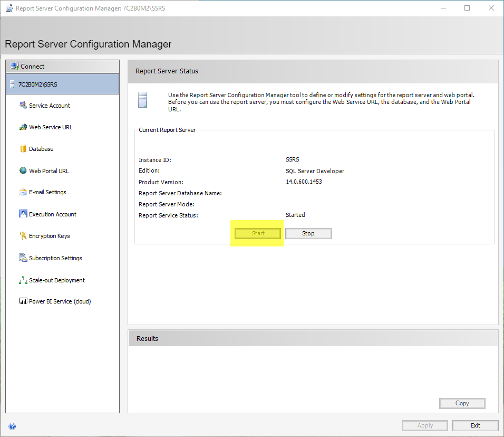Click the highlighted Start button
This screenshot has width=504, height=437.
point(258,233)
